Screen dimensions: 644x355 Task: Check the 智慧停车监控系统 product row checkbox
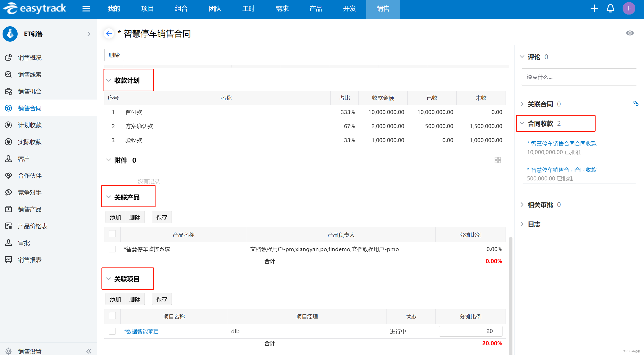[112, 249]
